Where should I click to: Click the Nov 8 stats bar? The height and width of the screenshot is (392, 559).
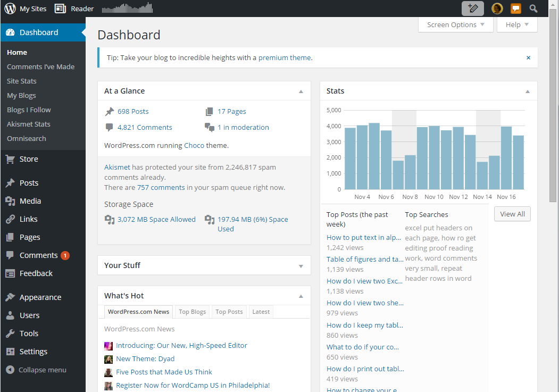pos(410,172)
